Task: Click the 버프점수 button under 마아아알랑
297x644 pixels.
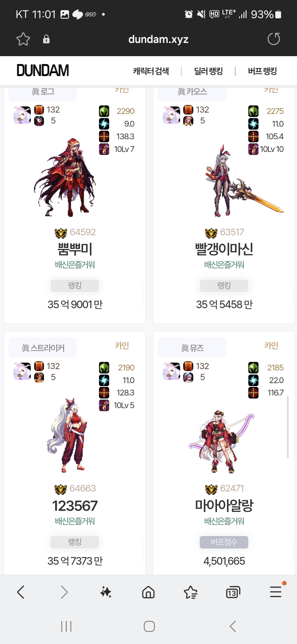Action: point(224,542)
